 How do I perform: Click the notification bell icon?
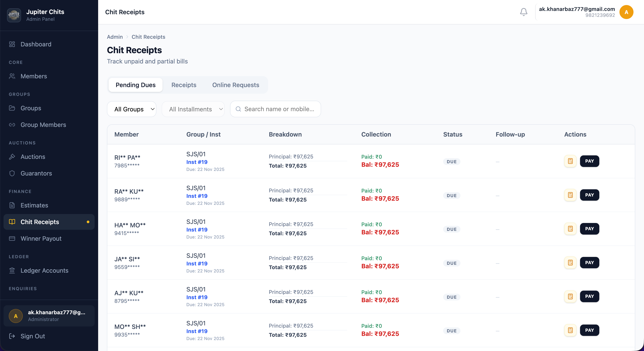click(x=524, y=12)
